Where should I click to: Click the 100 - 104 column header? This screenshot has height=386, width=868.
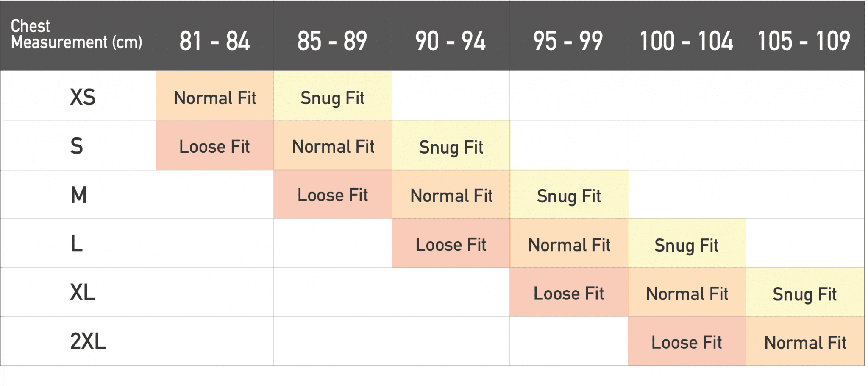pos(687,41)
